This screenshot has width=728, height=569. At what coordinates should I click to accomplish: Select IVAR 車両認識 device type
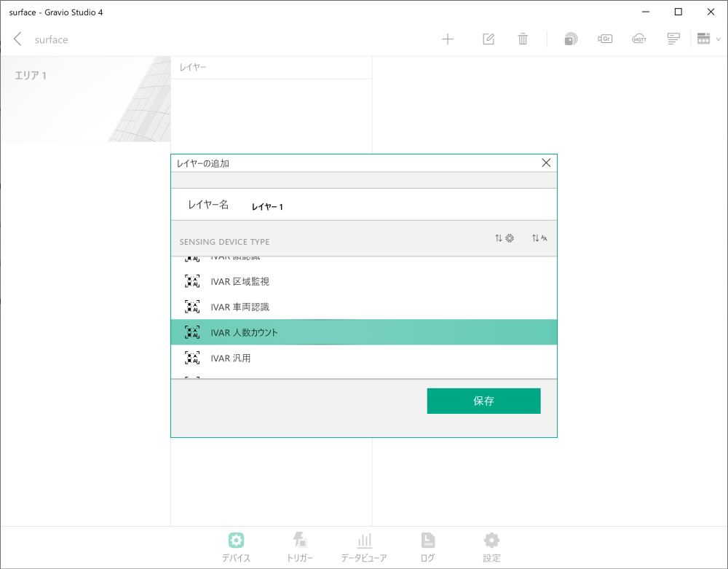pyautogui.click(x=364, y=307)
